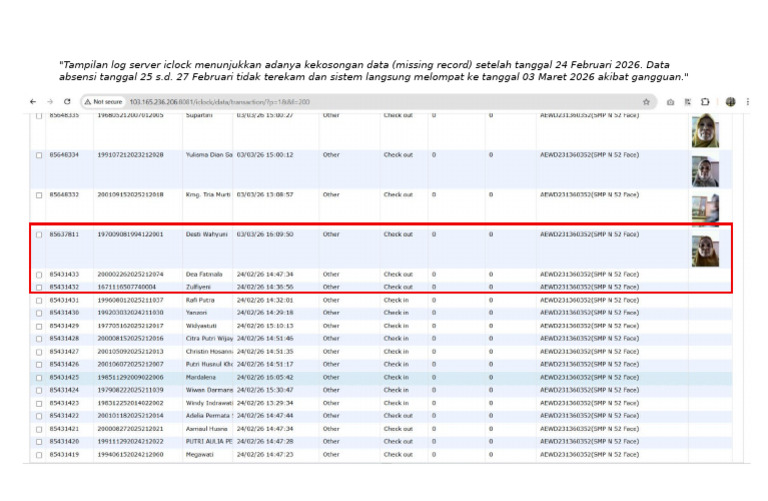Check the box for record 85431422
This screenshot has width=768, height=501.
tap(39, 416)
